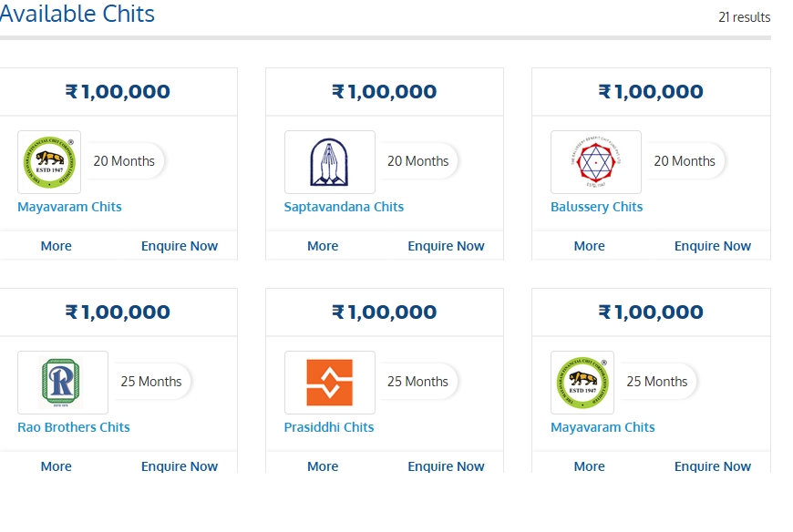
Task: Open the Balussery Chits name link
Action: [596, 207]
